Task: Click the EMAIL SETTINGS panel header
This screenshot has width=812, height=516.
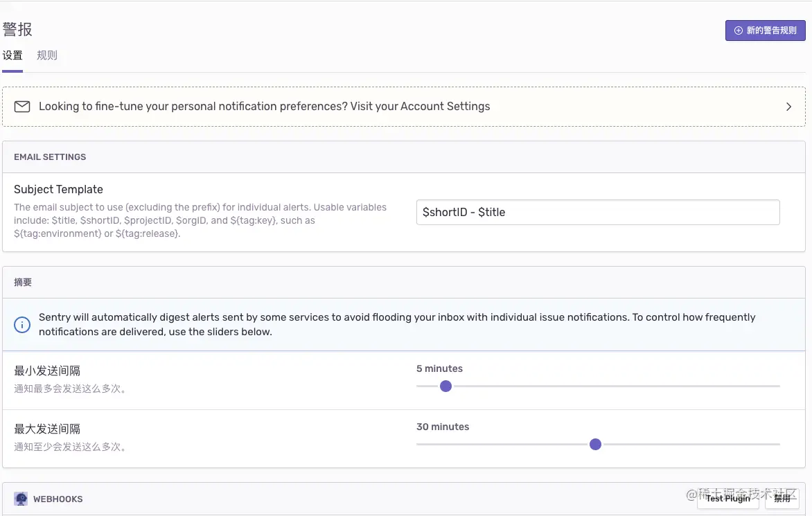Action: click(50, 157)
